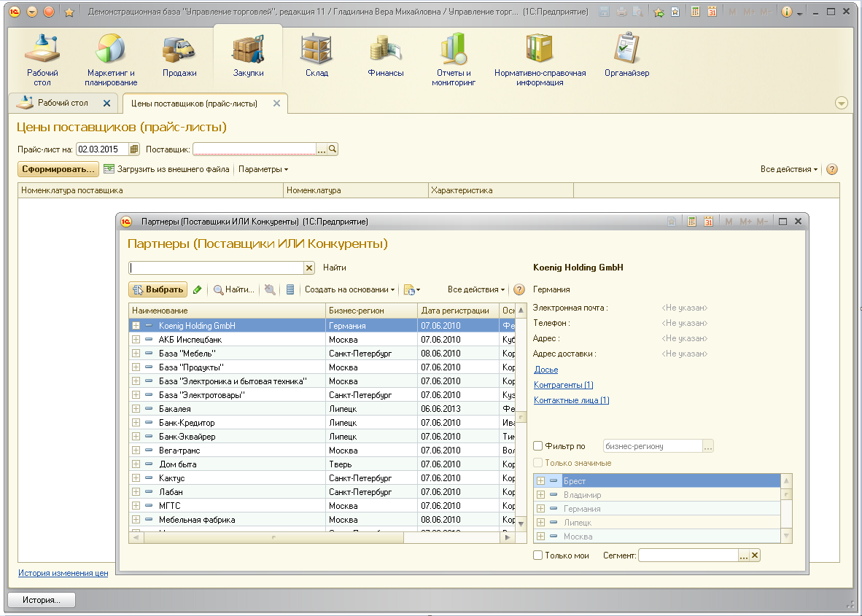Expand the Кактус row
The height and width of the screenshot is (616, 862).
136,477
